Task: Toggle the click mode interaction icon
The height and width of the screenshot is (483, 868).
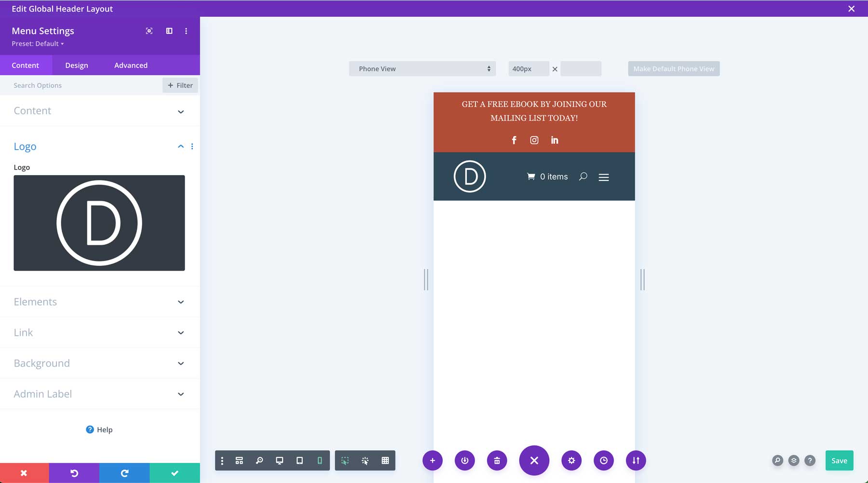Action: click(x=366, y=460)
